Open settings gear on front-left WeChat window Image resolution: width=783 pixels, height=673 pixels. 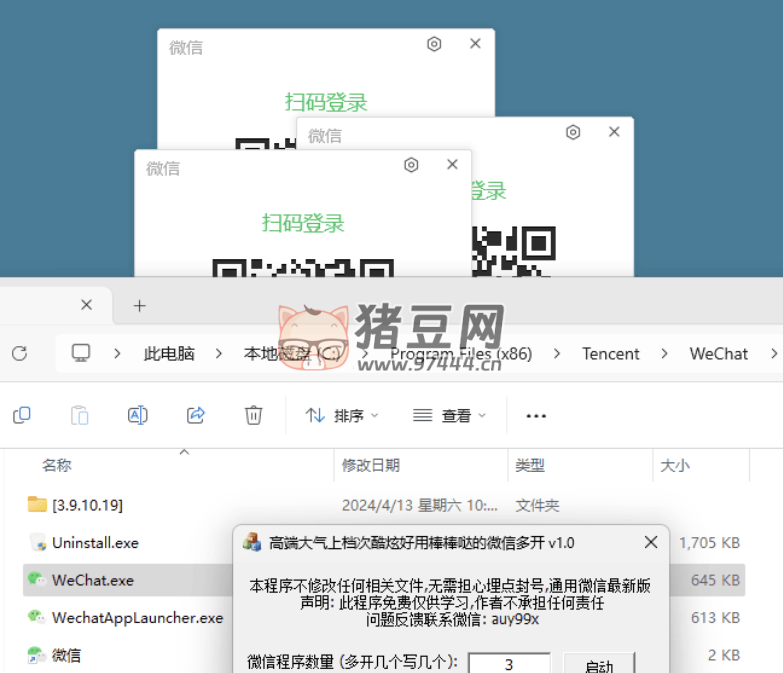coord(411,165)
